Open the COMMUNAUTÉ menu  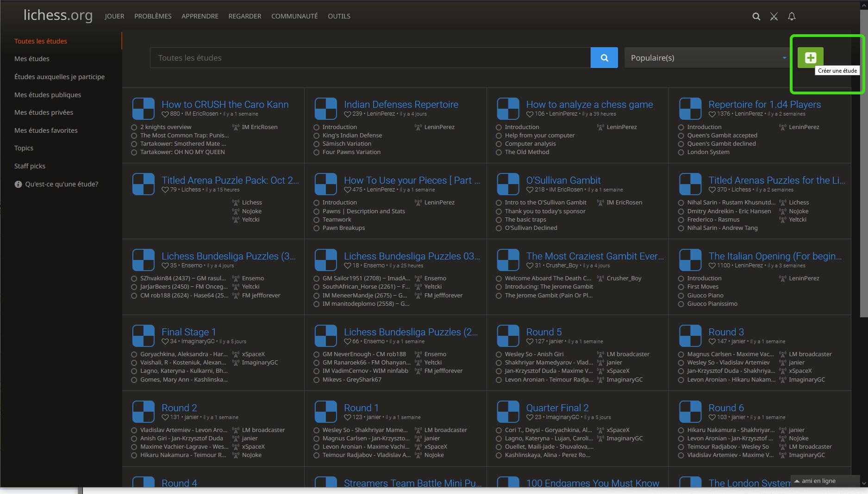(294, 16)
